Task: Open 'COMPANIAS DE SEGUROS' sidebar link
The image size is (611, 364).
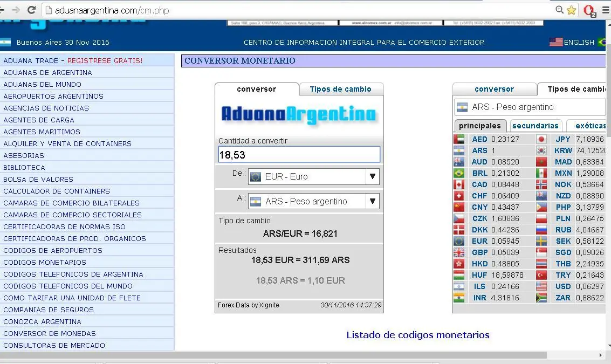Action: pos(49,310)
